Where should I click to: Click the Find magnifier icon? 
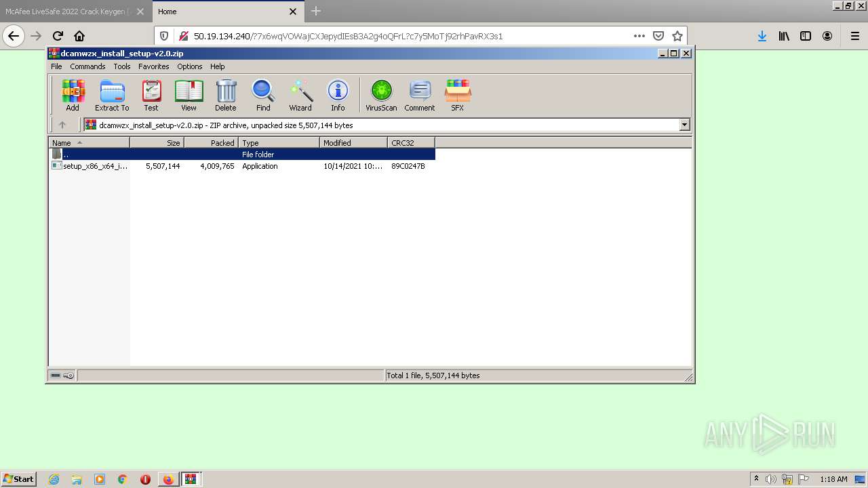pos(263,95)
